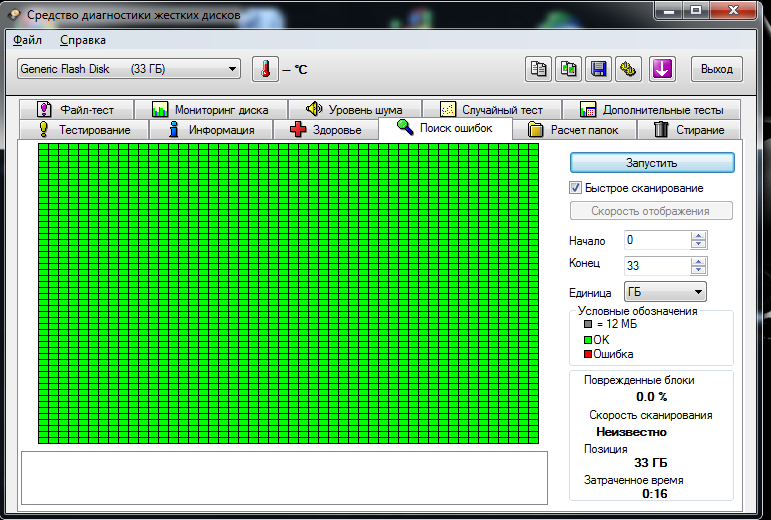
Task: Switch to the Уровень шума tab
Action: click(355, 110)
